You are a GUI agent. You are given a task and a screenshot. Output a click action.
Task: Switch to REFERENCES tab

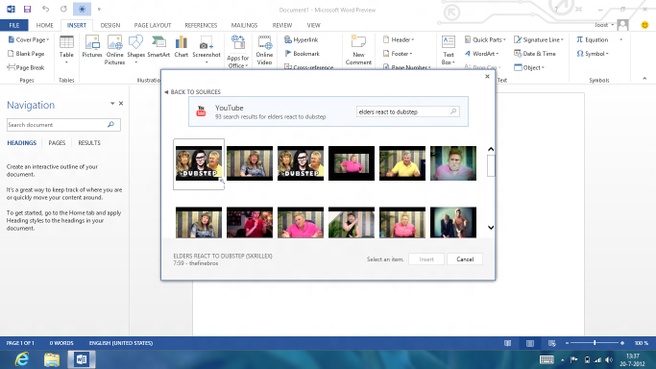(x=201, y=25)
